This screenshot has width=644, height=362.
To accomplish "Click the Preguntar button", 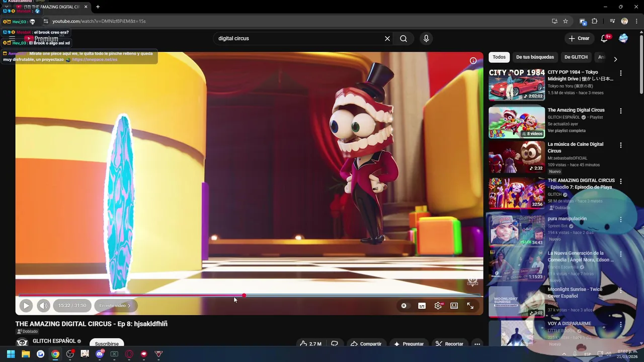I will point(409,344).
